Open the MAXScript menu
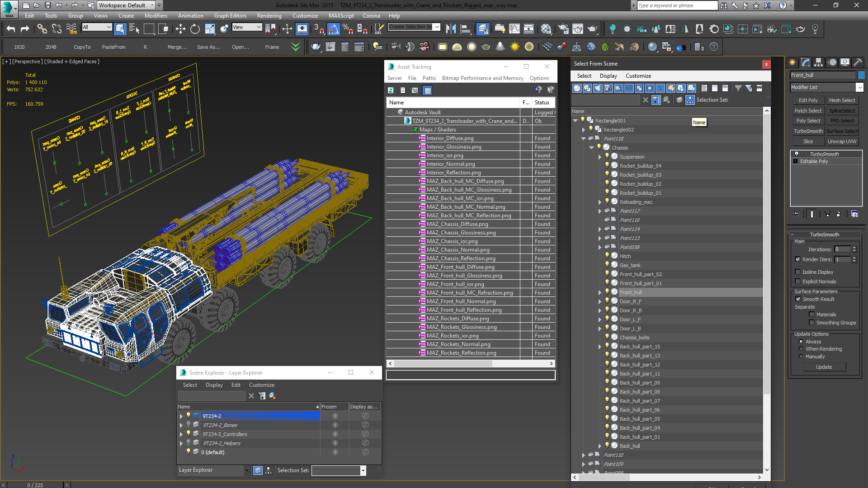The width and height of the screenshot is (868, 488). [341, 16]
